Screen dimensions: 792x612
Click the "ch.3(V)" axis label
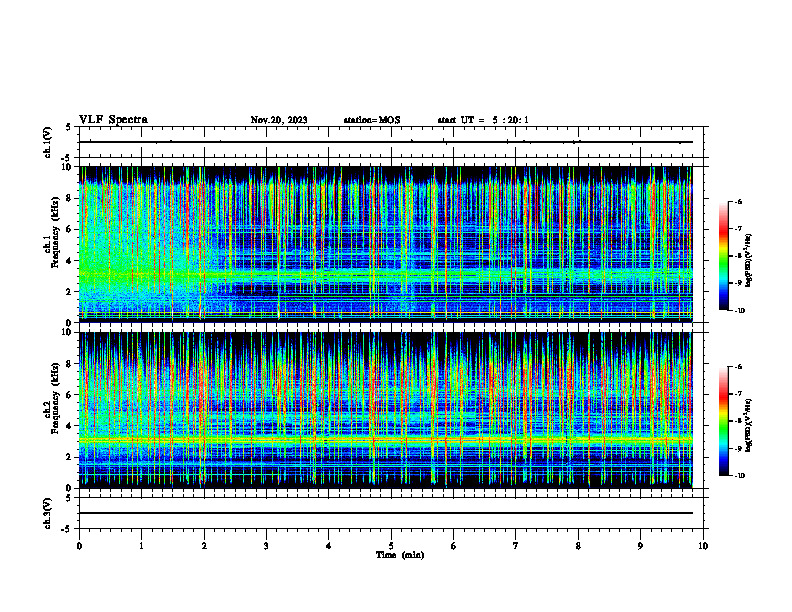47,513
